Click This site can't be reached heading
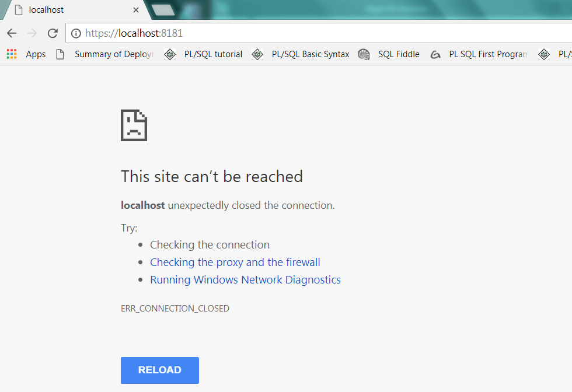This screenshot has width=572, height=392. tap(212, 177)
